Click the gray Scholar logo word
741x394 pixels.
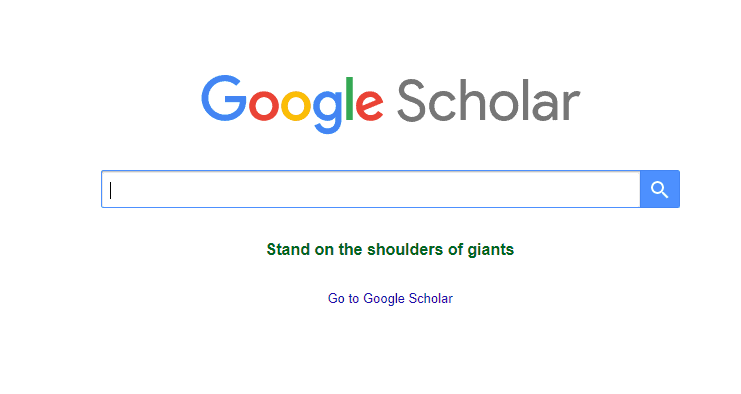[488, 101]
